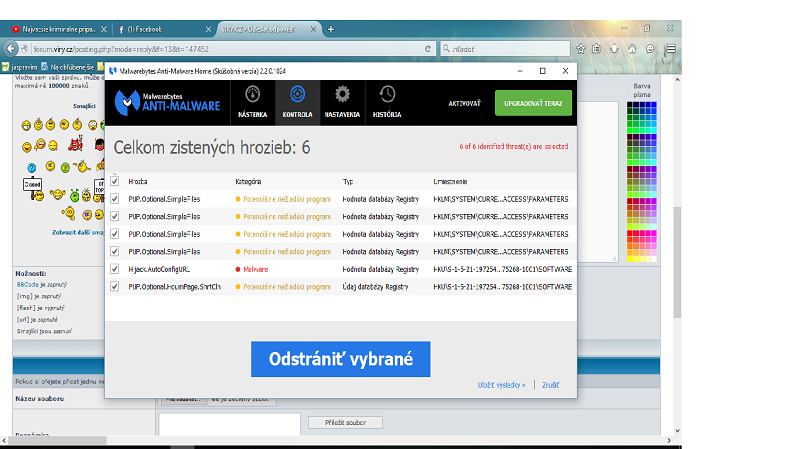Click the Uložiť výsledky link
This screenshot has width=800, height=449.
pyautogui.click(x=501, y=385)
